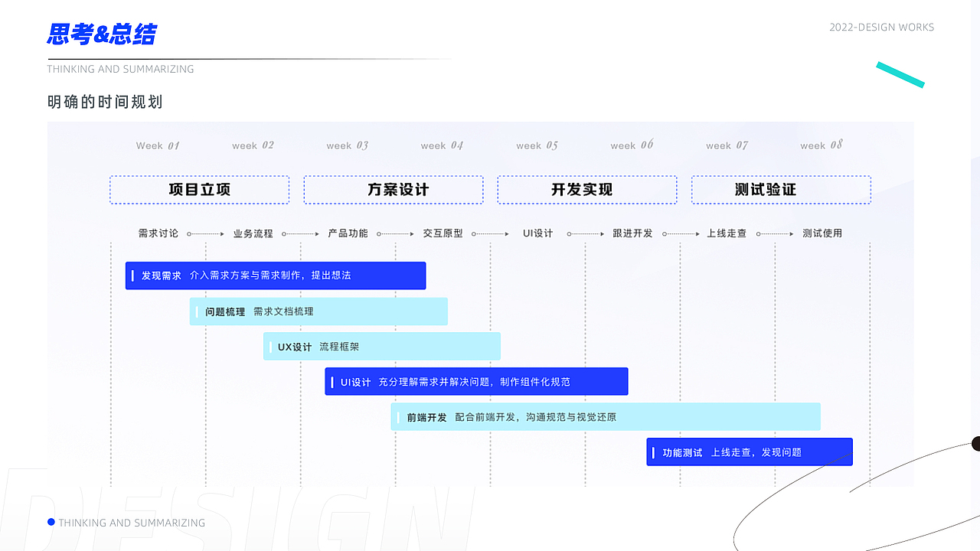Click the week 05 column header

(537, 145)
